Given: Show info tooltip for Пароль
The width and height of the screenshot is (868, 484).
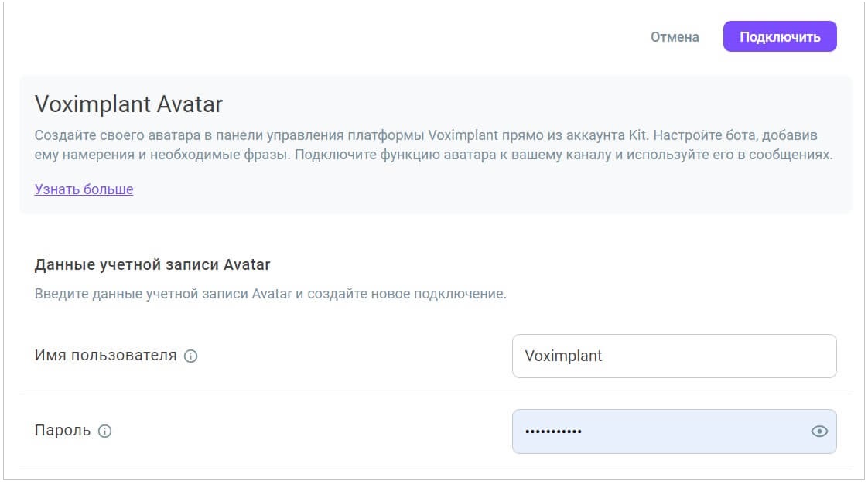Looking at the screenshot, I should pyautogui.click(x=104, y=431).
